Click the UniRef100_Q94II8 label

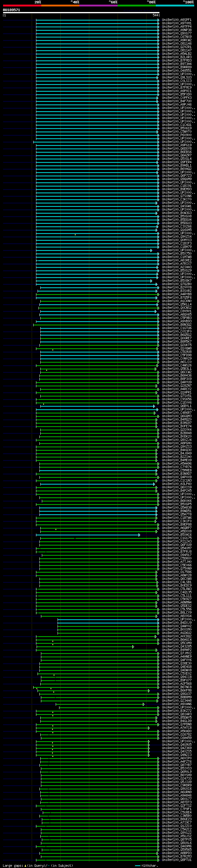point(176,677)
